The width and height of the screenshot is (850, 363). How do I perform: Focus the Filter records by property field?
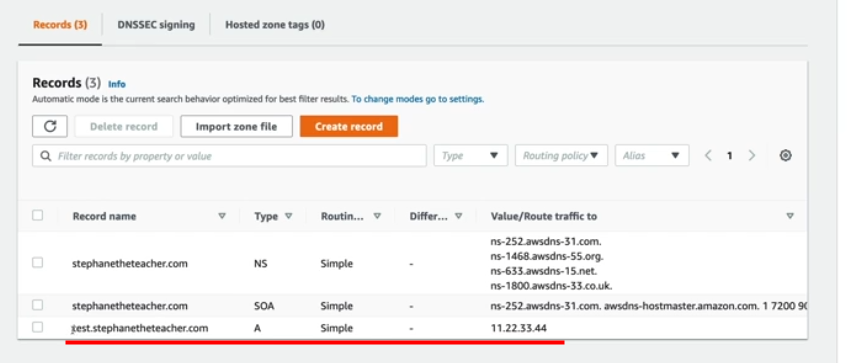tap(229, 155)
